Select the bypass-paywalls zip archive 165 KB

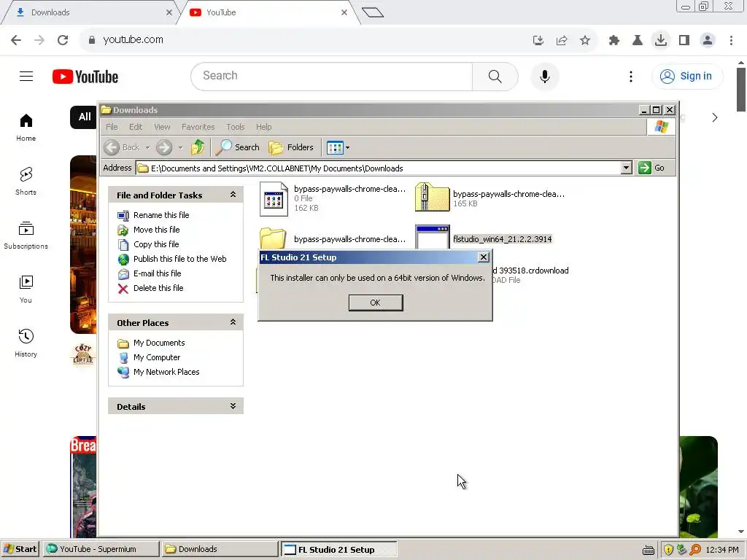(489, 198)
